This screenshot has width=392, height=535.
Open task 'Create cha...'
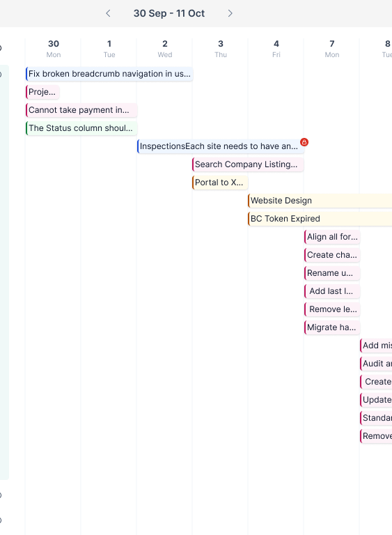pos(332,254)
